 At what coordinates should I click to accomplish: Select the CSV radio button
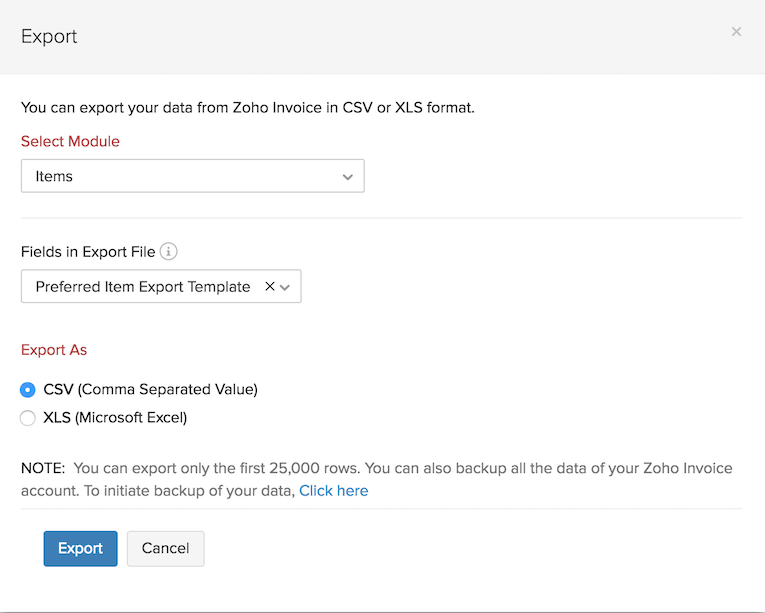coord(28,390)
